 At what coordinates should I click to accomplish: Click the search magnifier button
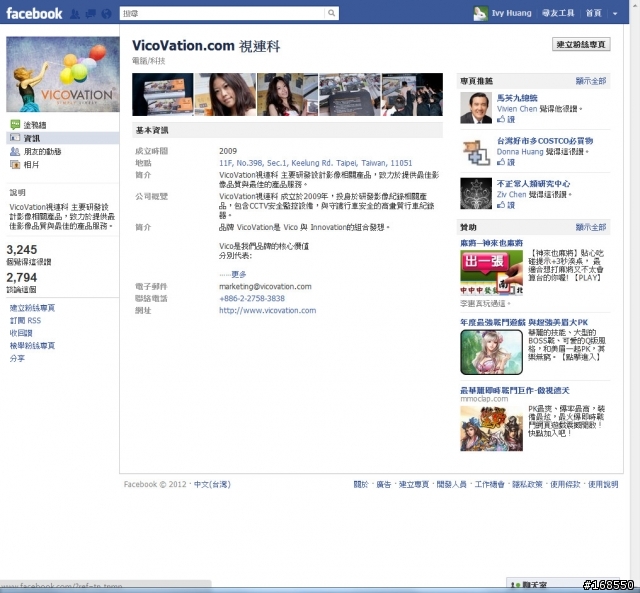(331, 13)
